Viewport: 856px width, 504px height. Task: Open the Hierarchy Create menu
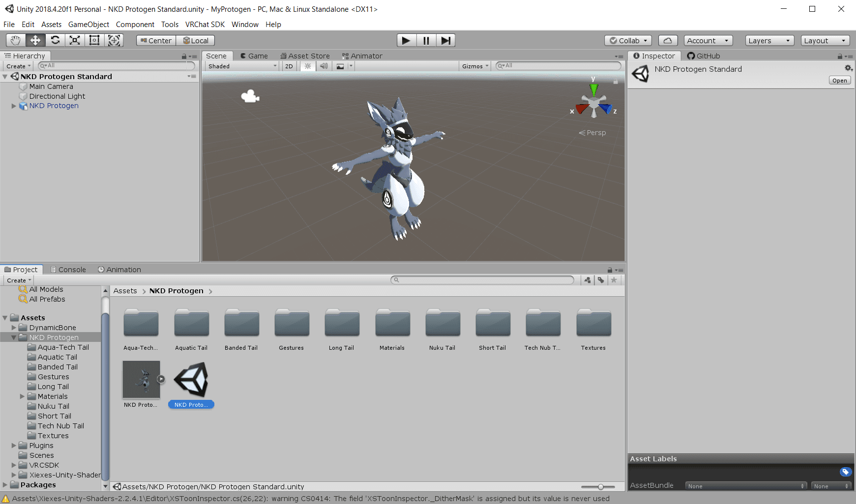(19, 66)
